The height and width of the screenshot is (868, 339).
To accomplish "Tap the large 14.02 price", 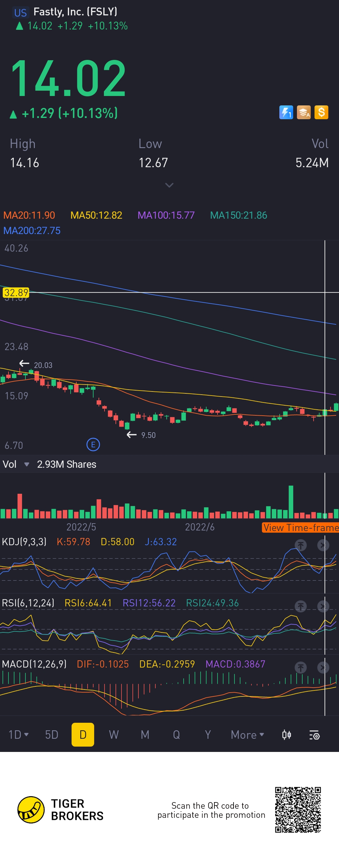I will click(68, 78).
